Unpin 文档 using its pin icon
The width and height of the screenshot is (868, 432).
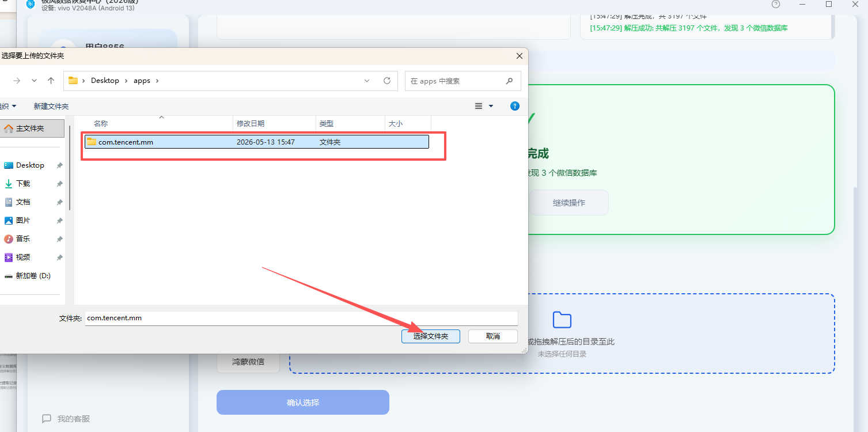[x=59, y=202]
